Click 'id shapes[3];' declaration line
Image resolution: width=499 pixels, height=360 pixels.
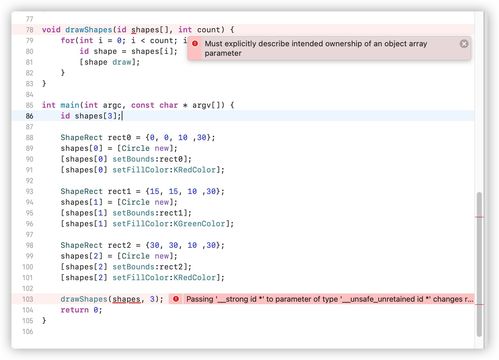point(91,116)
